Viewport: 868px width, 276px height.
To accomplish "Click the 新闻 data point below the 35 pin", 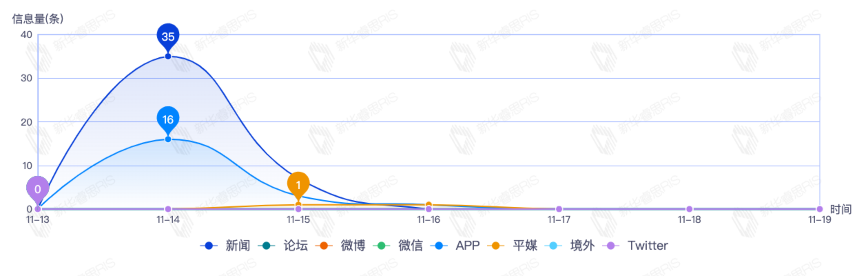I will coord(168,56).
